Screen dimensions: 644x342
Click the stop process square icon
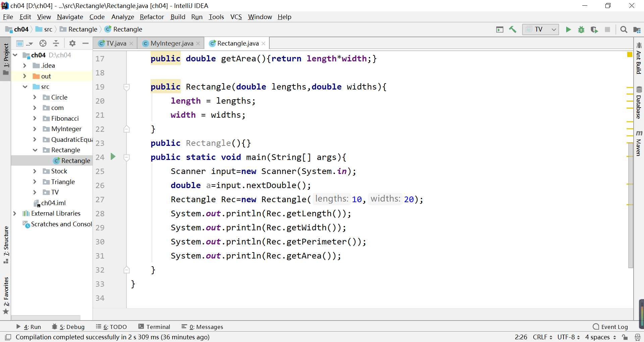coord(607,30)
